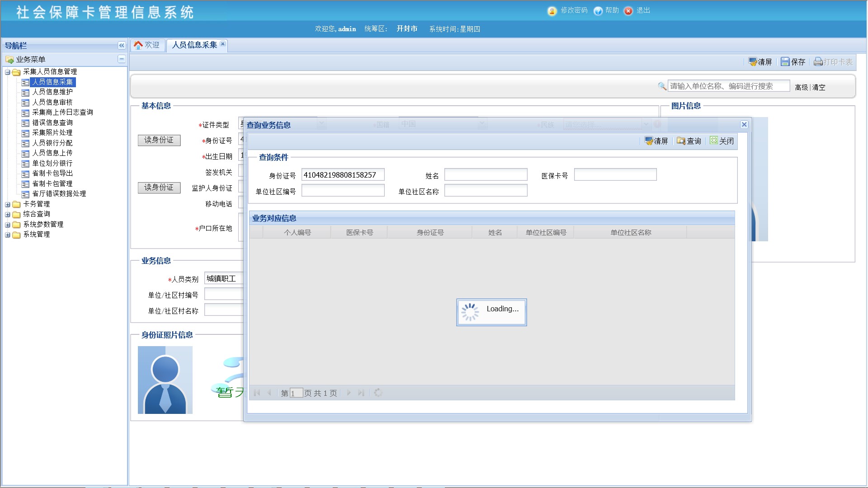This screenshot has width=868, height=488.
Task: Open 高级 advanced search link
Action: [801, 87]
